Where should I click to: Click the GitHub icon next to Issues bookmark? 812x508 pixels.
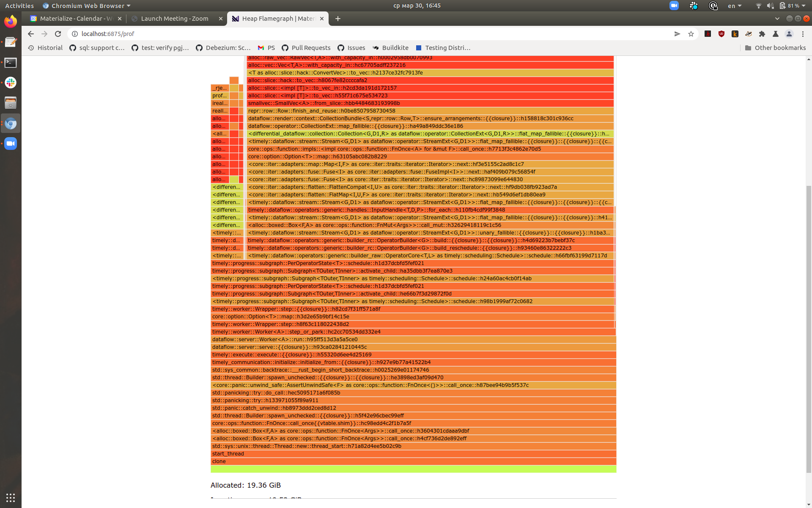pyautogui.click(x=341, y=48)
